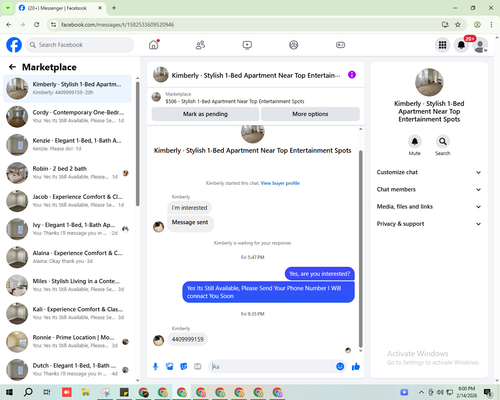
Task: Focus the Search Facebook field
Action: coord(80,45)
